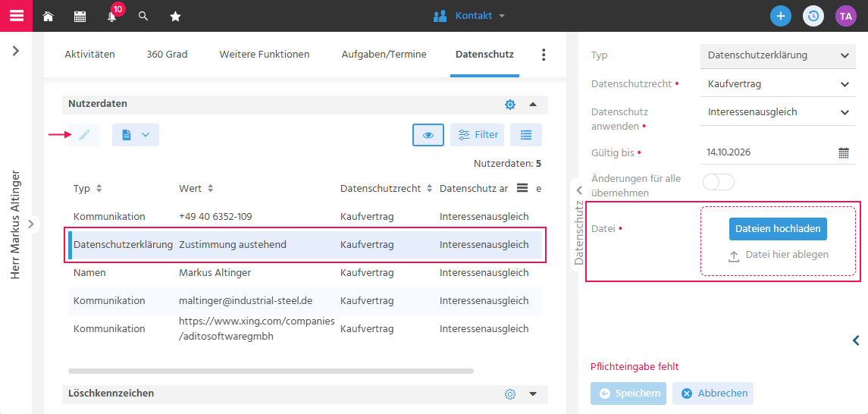The width and height of the screenshot is (868, 414).
Task: Select the Zustimmung austehend row
Action: 305,245
